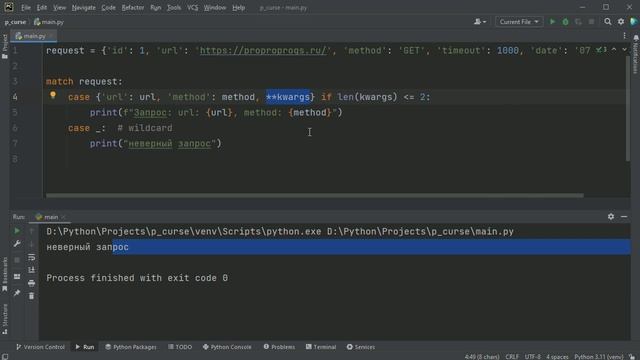The width and height of the screenshot is (640, 360).
Task: Hide the Run panel with the minus icon
Action: coord(624,216)
